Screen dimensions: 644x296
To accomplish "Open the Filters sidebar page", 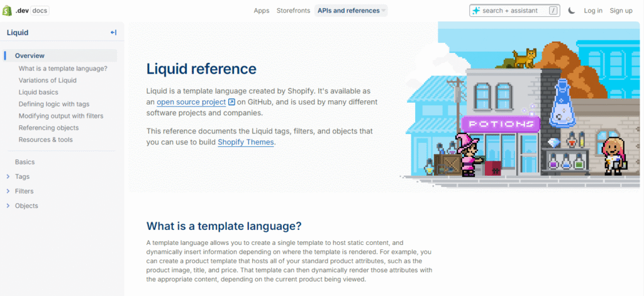I will tap(25, 191).
